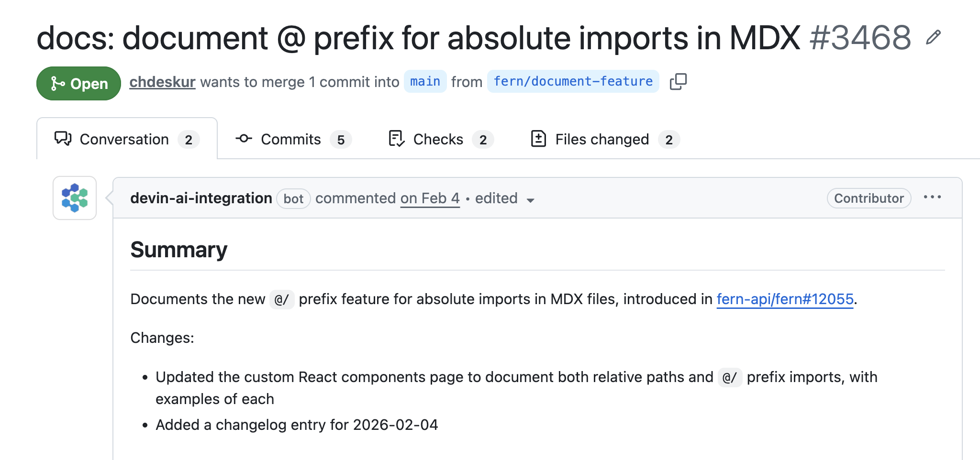
Task: Click the pencil edit title icon
Action: point(933,37)
